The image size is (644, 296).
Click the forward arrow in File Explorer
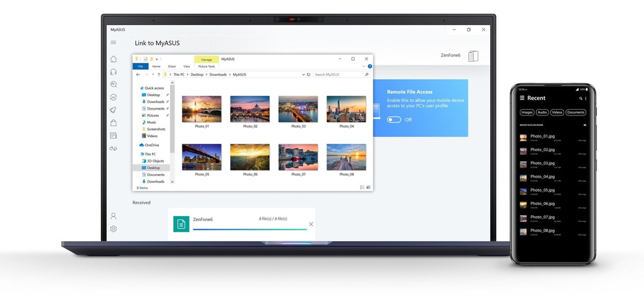click(x=146, y=74)
